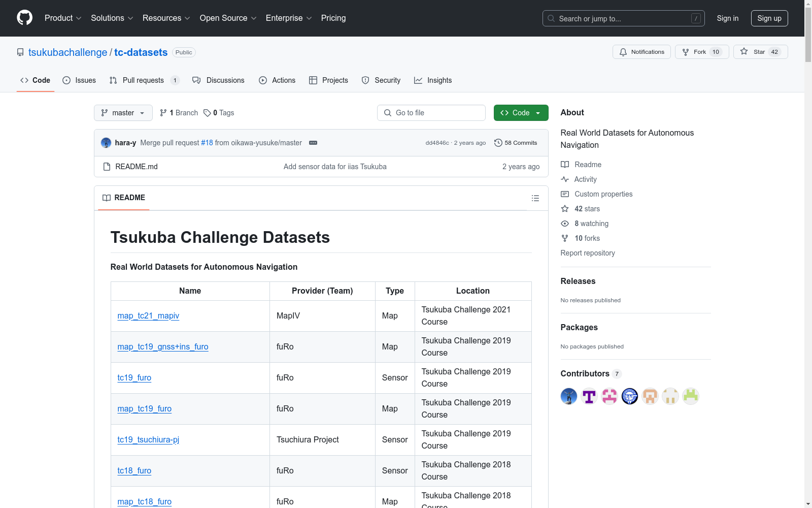View the 0 Tags link
The image size is (812, 508).
coord(219,113)
